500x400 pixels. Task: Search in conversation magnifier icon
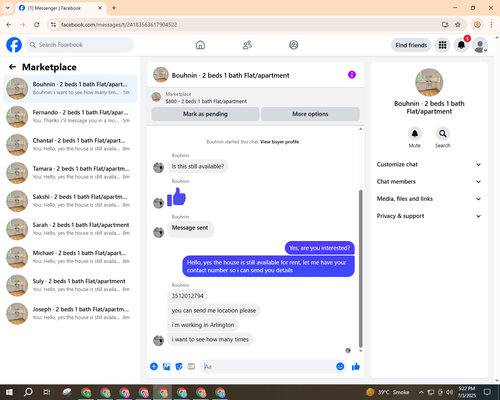point(443,134)
